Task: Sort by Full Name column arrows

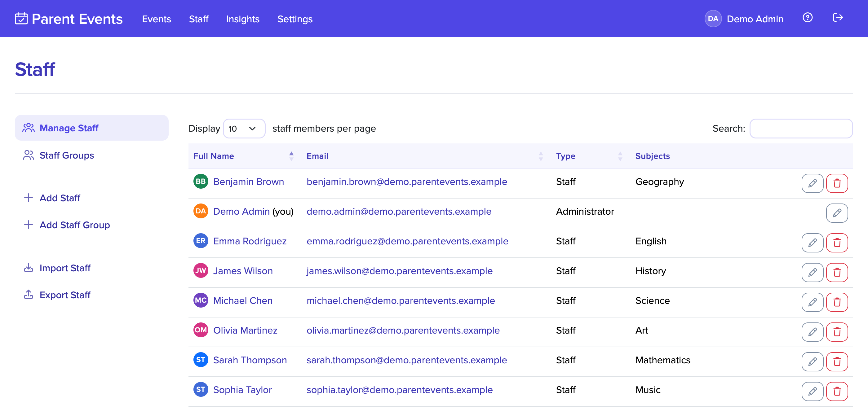Action: (x=291, y=156)
